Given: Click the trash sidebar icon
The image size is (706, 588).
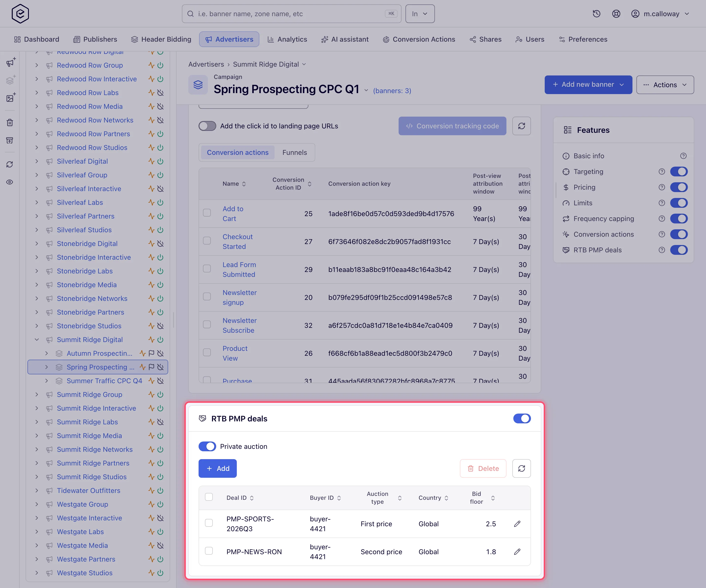Looking at the screenshot, I should pos(10,122).
